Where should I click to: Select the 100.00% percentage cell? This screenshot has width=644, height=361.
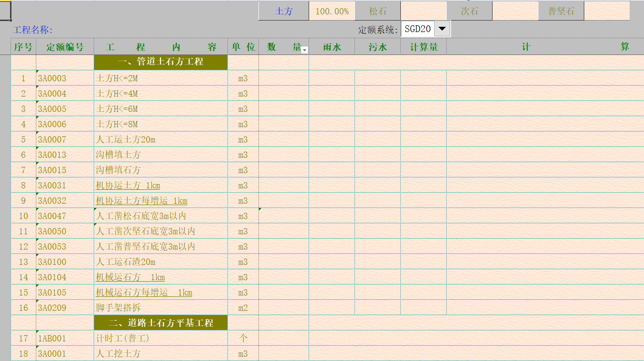pos(332,11)
